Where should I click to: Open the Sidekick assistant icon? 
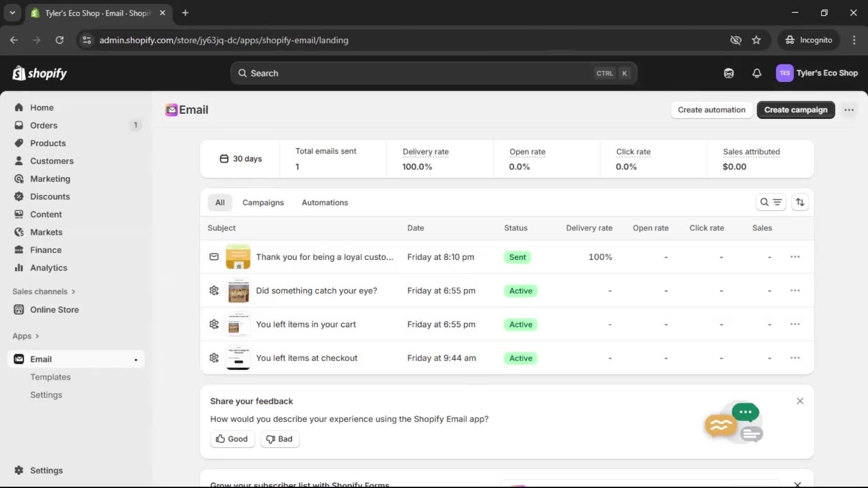tap(728, 73)
